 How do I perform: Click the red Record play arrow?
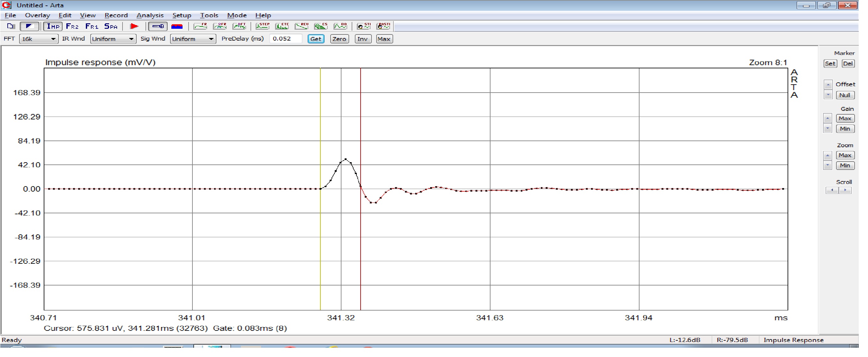(134, 26)
